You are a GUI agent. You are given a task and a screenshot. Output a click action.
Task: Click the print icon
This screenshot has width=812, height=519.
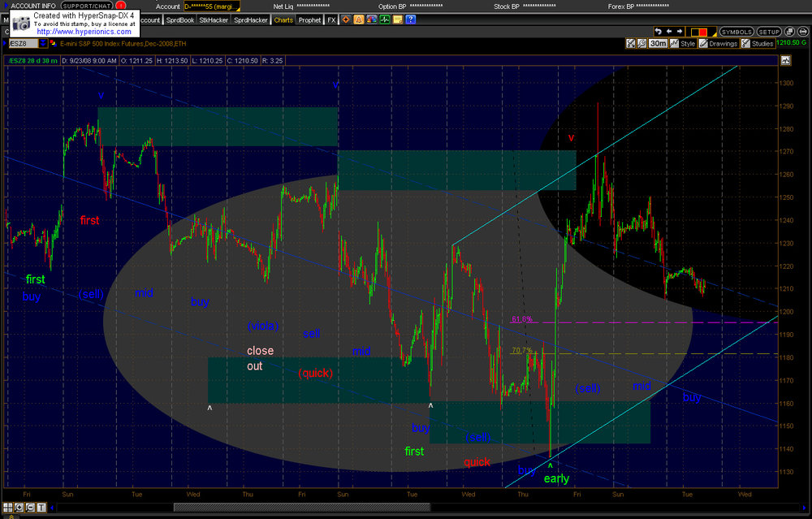[x=803, y=32]
